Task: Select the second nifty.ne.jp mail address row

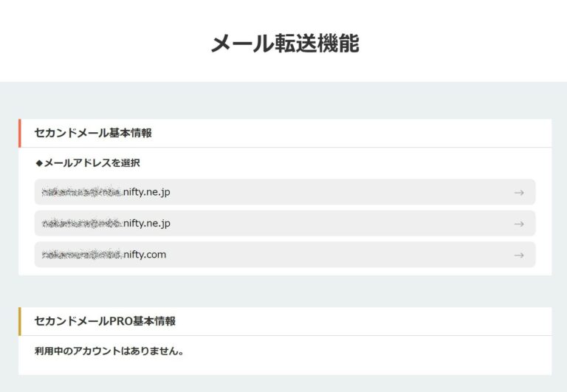Action: click(x=285, y=224)
